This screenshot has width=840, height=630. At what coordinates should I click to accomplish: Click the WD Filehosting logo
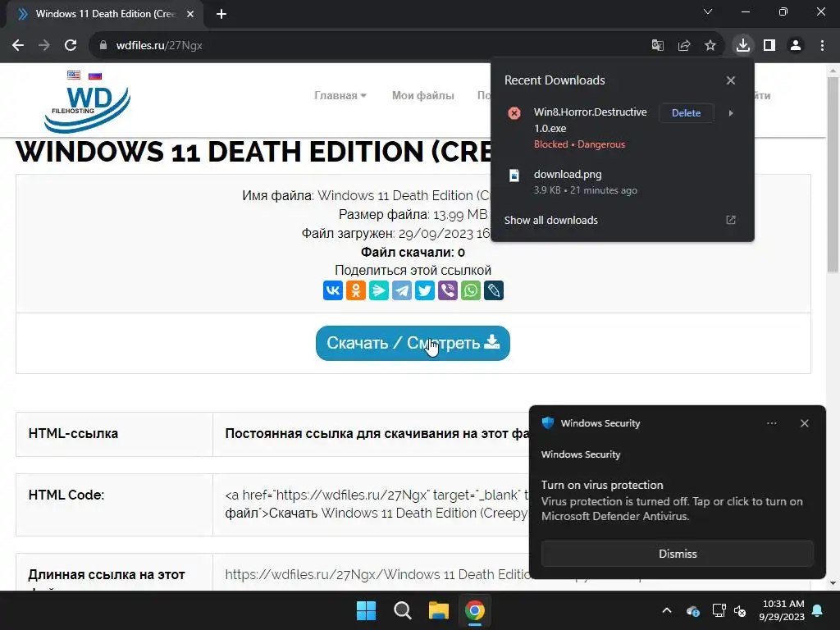[87, 109]
